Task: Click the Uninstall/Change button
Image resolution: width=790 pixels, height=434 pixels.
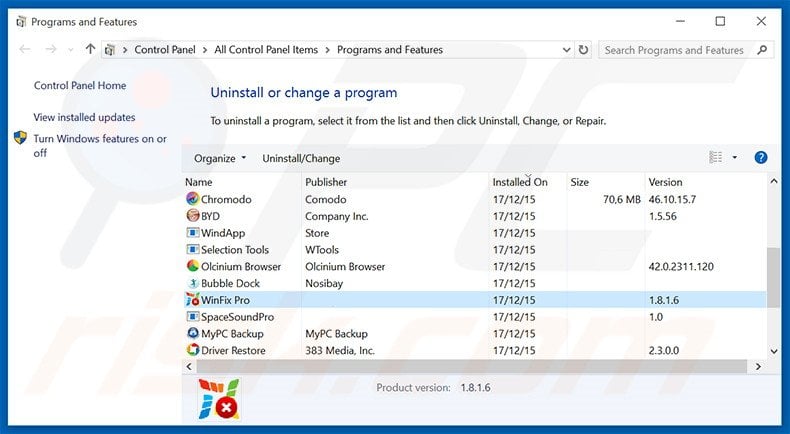Action: [x=301, y=158]
